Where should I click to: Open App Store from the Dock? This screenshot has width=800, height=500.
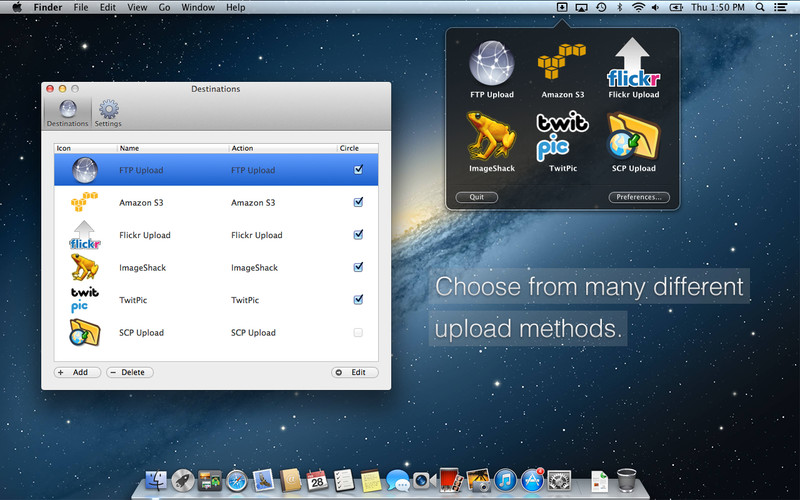[x=532, y=481]
